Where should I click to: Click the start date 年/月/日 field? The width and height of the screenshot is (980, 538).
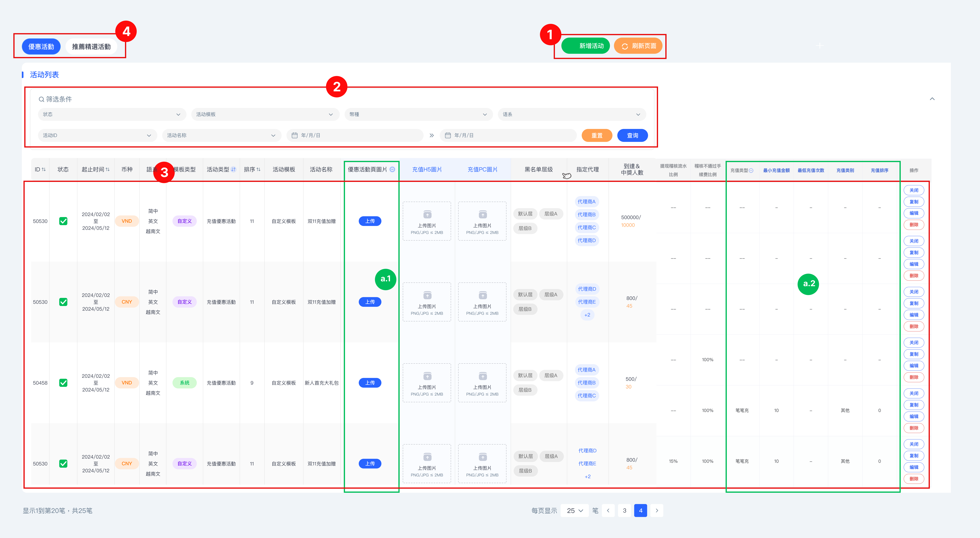pos(355,135)
